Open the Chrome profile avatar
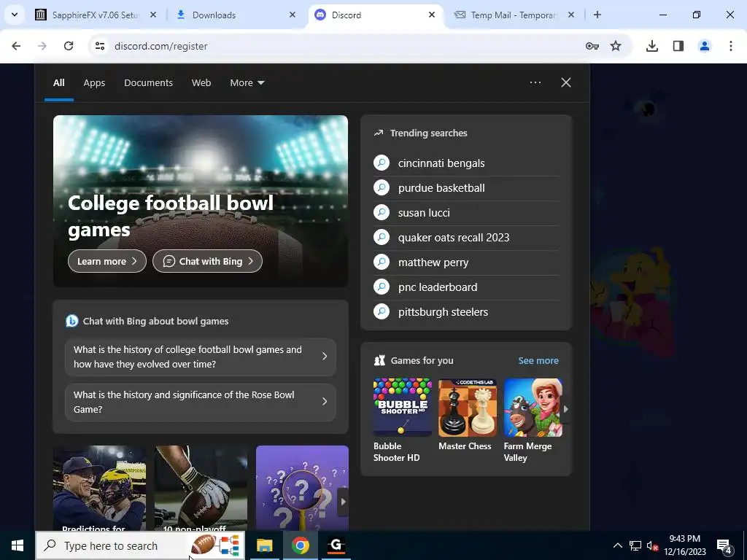The image size is (747, 560). pyautogui.click(x=705, y=46)
